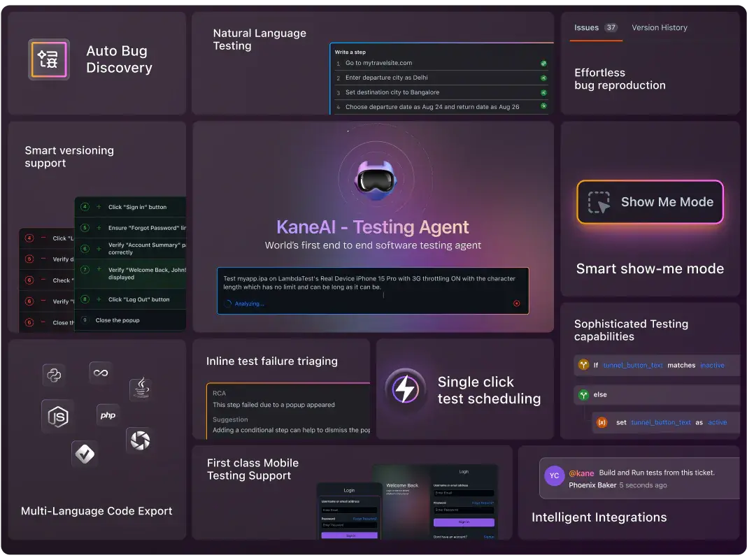
Task: Toggle status on step 'Enter departure city as Delhi'
Action: (543, 78)
